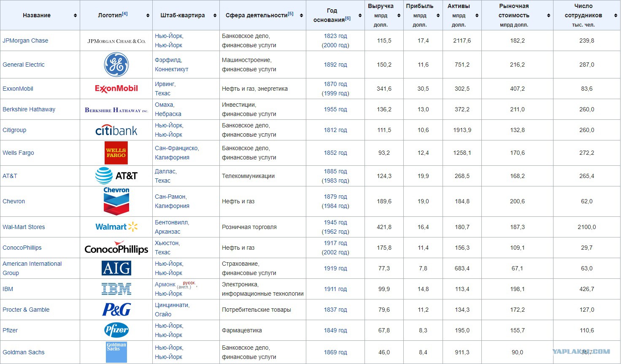Follow the Wells Fargo name link

click(18, 153)
